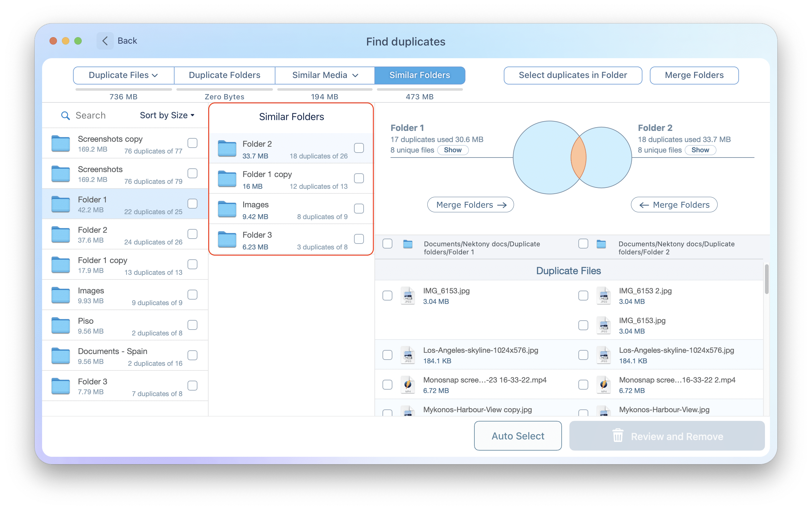Open the Duplicate Files dropdown arrow
The width and height of the screenshot is (812, 510).
[x=155, y=76]
